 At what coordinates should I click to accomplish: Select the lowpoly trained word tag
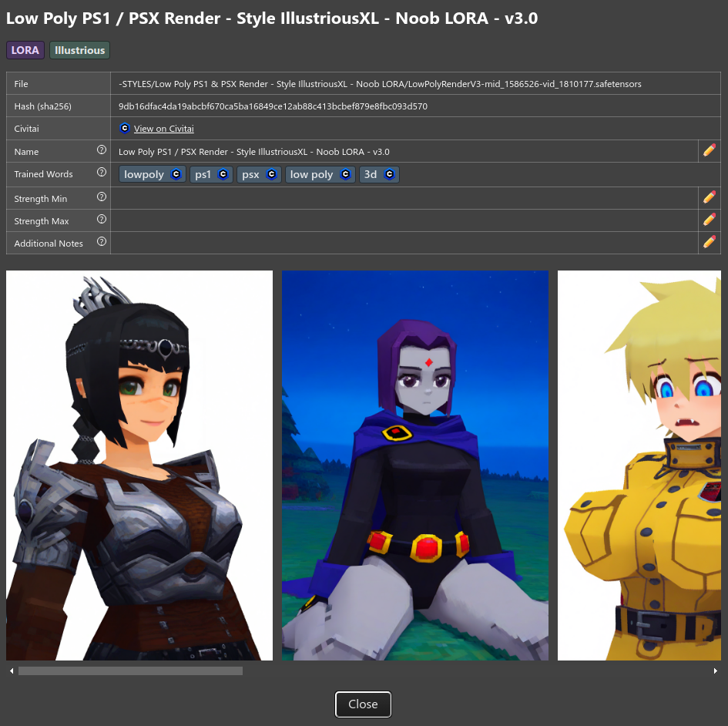153,174
